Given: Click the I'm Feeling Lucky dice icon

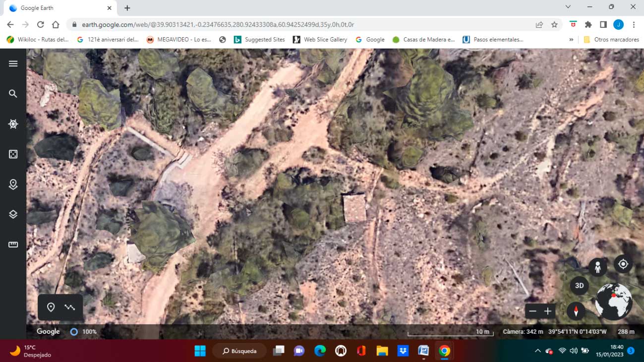Looking at the screenshot, I should pos(13,154).
